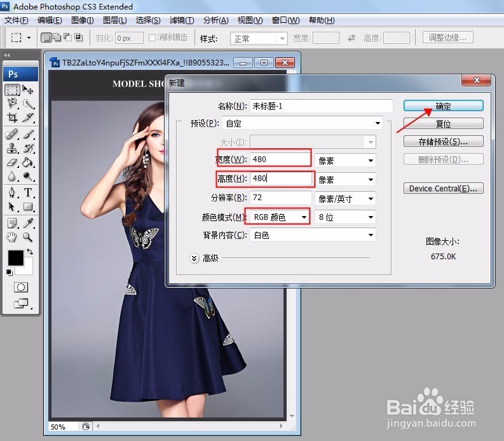Screen dimensions: 504x441
Task: Open the resolution units dropdown
Action: pos(345,198)
